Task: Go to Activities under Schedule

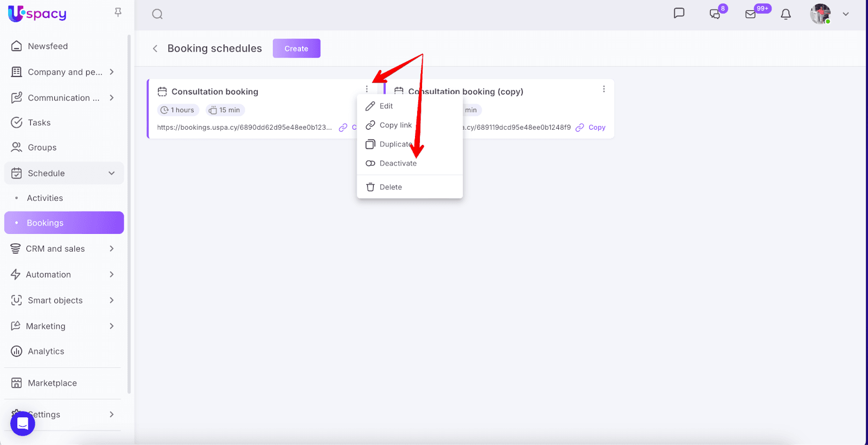Action: (45, 198)
